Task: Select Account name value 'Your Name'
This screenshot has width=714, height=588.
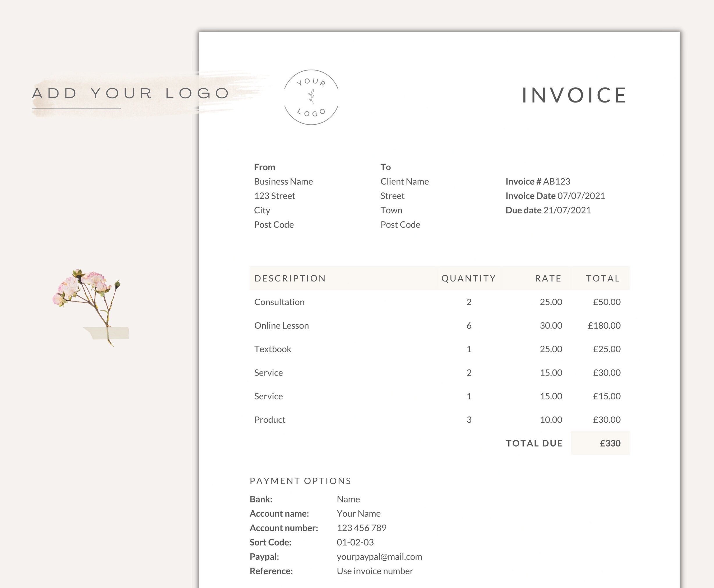Action: [x=358, y=513]
